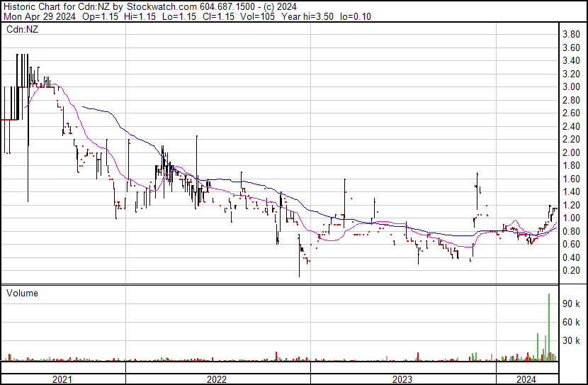This screenshot has width=588, height=385.
Task: Click the 1.80 price axis label
Action: coord(571,165)
